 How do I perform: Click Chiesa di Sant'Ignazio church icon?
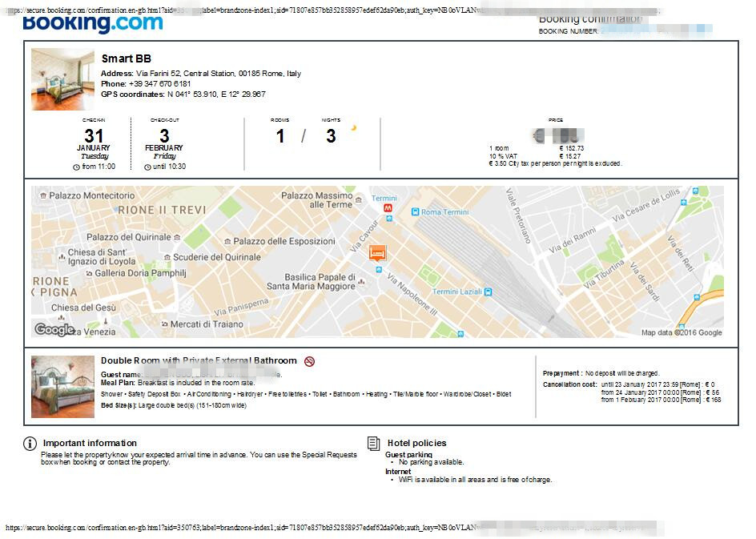click(62, 256)
